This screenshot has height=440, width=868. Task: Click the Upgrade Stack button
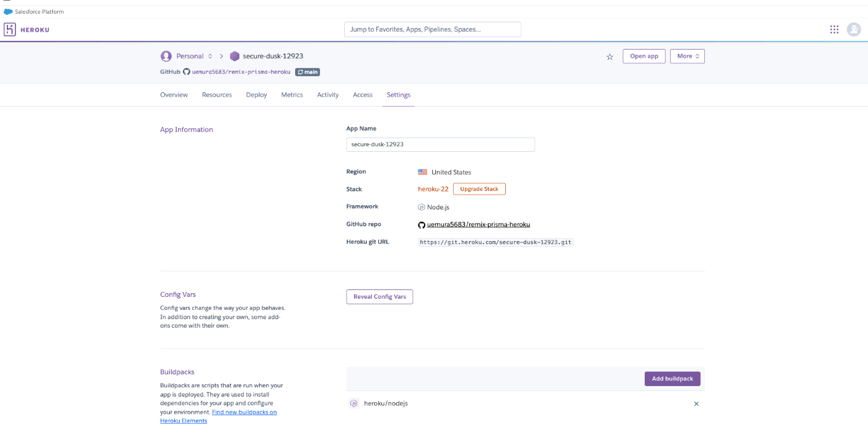(479, 189)
